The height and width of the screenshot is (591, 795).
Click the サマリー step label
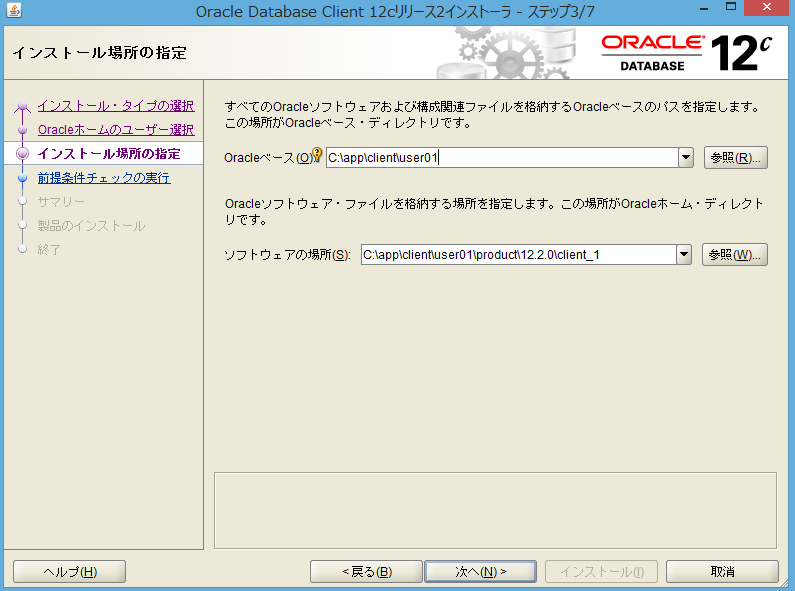click(61, 202)
